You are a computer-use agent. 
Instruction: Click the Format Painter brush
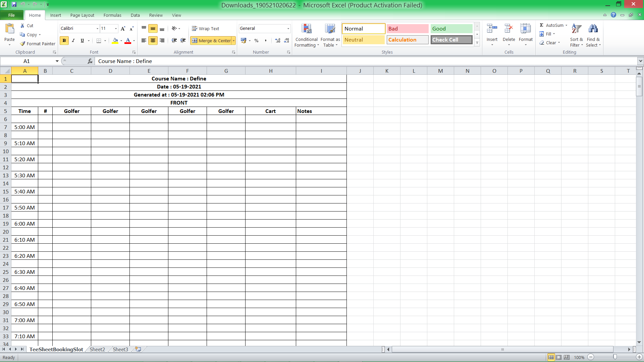pos(23,44)
